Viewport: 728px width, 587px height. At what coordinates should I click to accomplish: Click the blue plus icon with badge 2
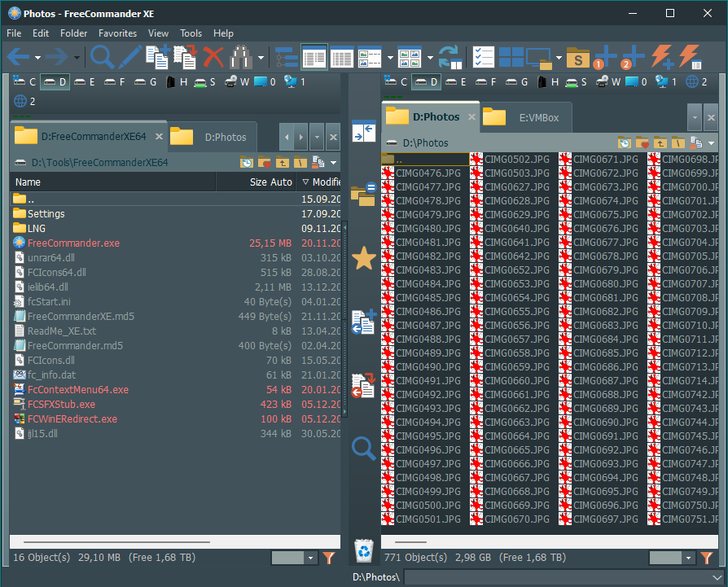[x=633, y=57]
